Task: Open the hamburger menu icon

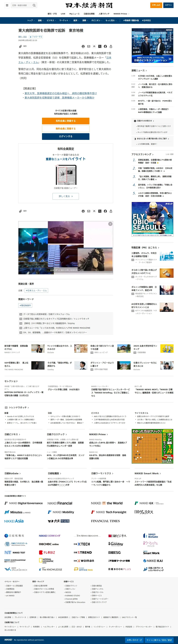Action: click(7, 5)
